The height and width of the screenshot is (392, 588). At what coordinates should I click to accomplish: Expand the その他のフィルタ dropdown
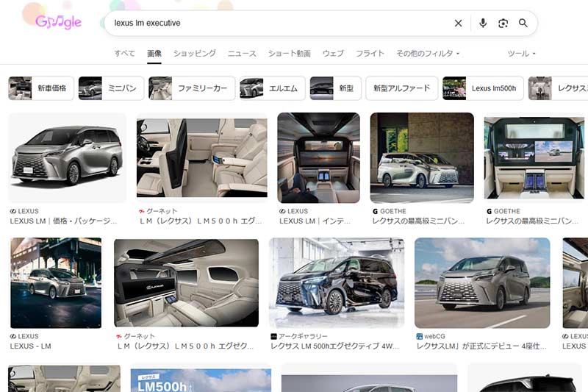[428, 53]
